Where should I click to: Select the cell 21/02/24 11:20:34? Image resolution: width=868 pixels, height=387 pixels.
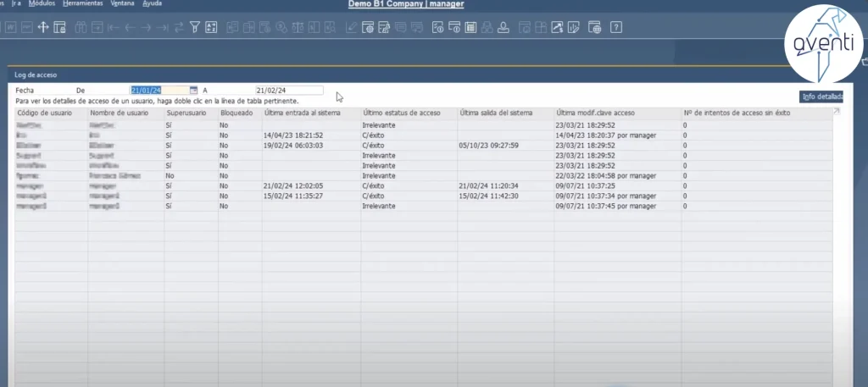(x=506, y=185)
